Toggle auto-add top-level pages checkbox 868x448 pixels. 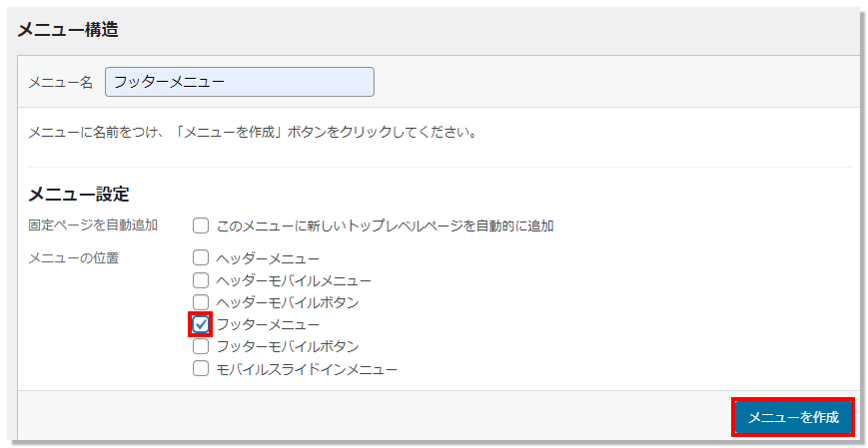[x=201, y=225]
